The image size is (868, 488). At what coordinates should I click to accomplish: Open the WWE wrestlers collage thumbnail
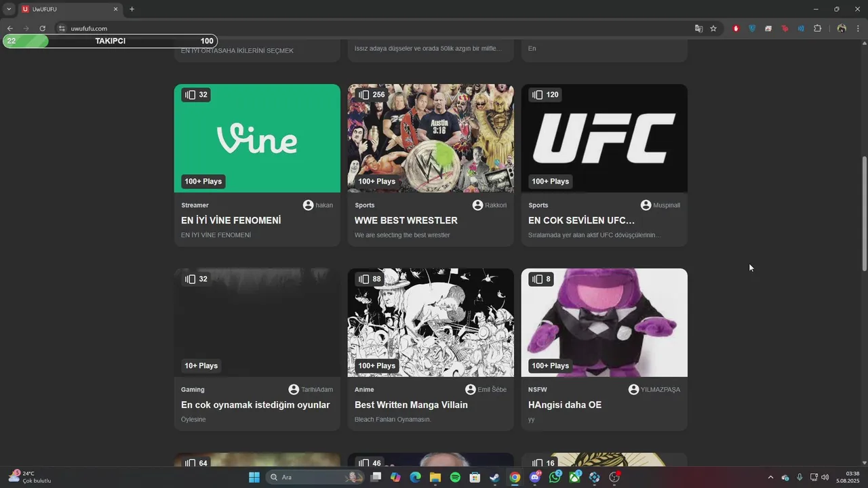pos(431,138)
